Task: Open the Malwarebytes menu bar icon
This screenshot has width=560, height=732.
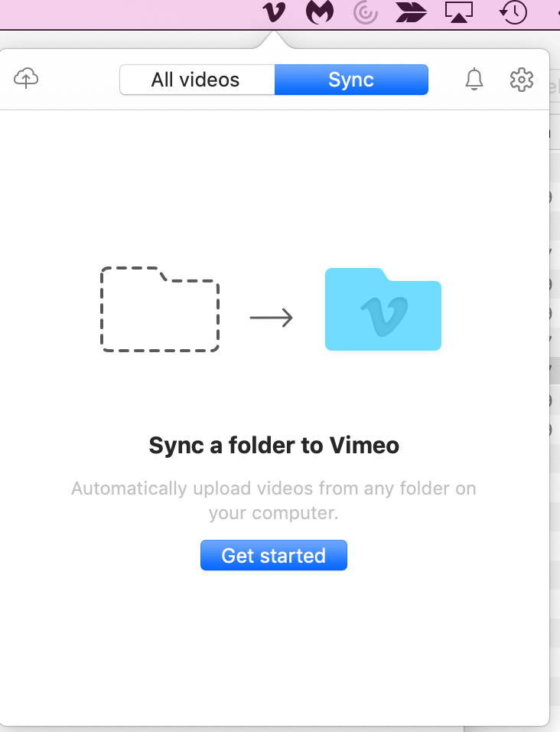Action: 319,13
